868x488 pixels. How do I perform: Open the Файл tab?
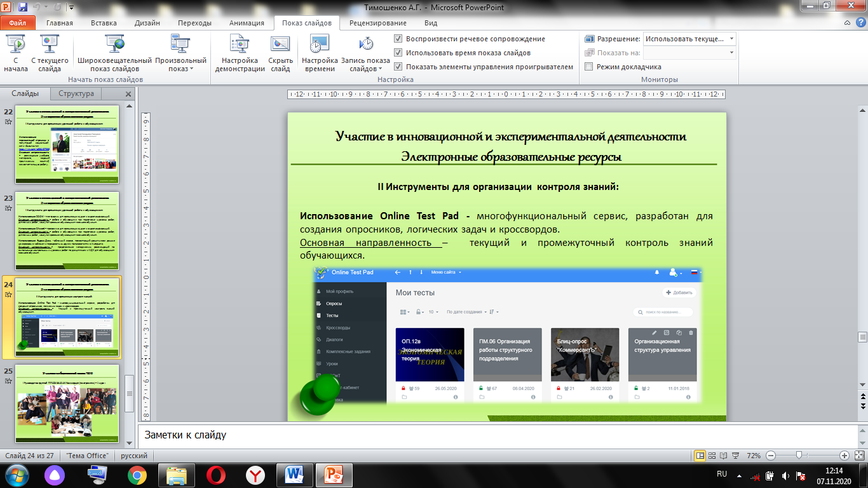18,23
